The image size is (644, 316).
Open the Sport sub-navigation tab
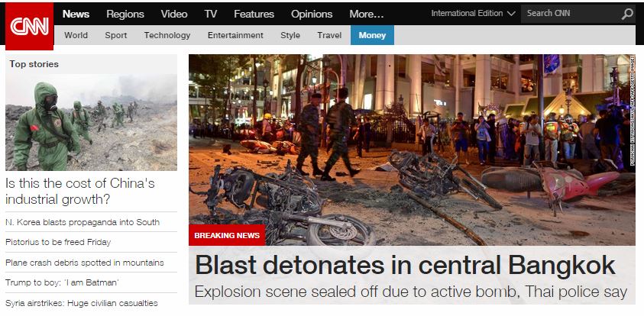click(x=116, y=35)
